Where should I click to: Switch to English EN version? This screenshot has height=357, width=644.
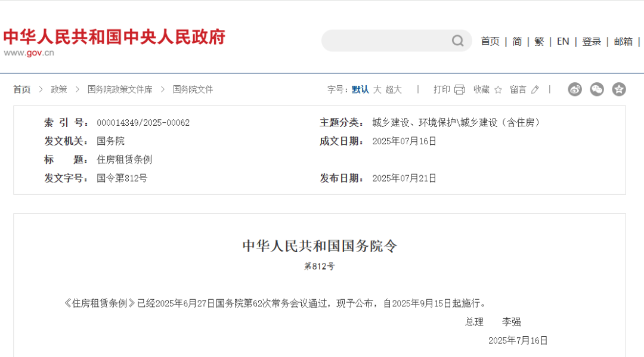(563, 42)
